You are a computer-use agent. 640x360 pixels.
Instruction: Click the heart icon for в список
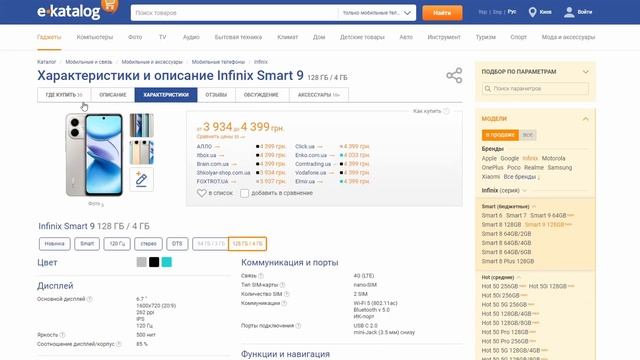(202, 193)
